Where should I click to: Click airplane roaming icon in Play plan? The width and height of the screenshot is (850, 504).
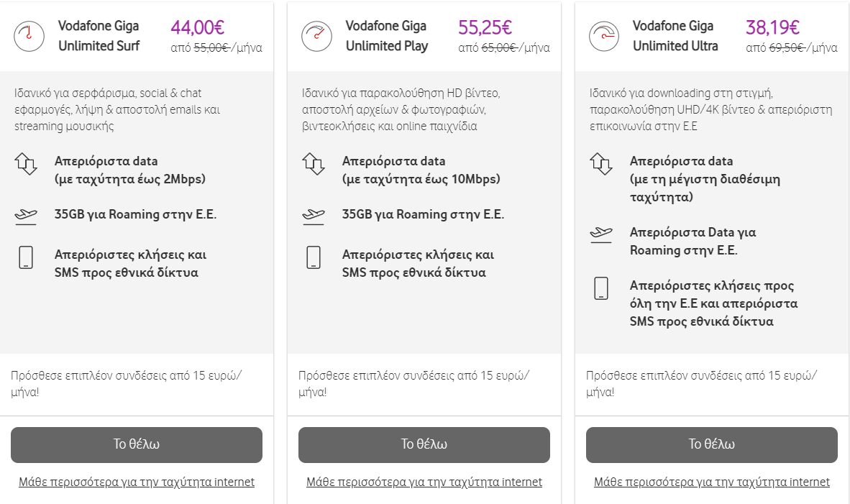pos(314,217)
